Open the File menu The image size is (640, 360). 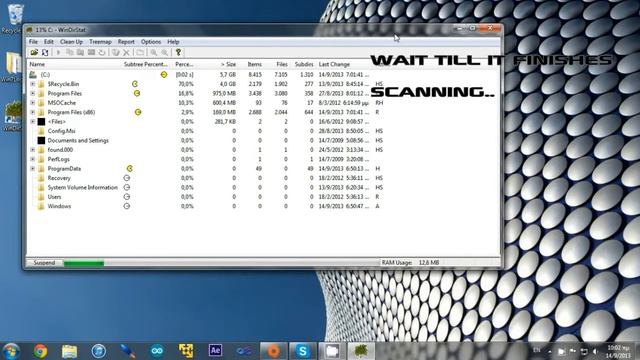33,42
